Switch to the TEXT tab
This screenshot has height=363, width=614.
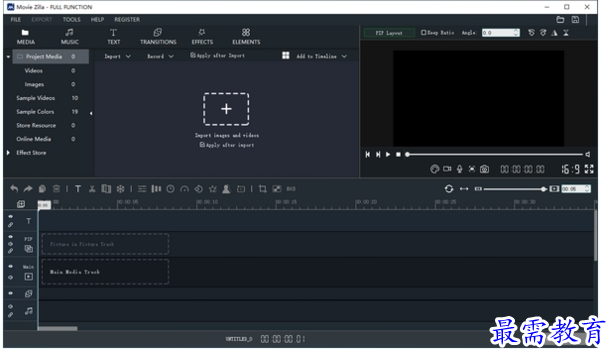coord(114,37)
